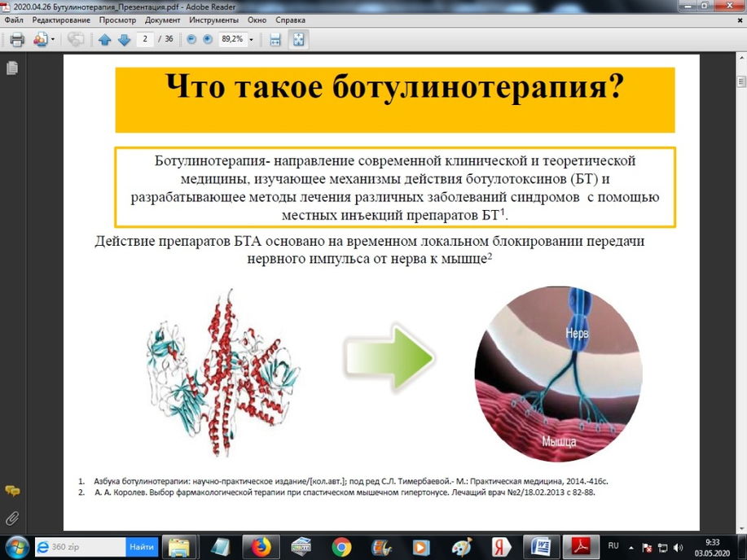This screenshot has width=747, height=560.
Task: Toggle fit one full page view
Action: [298, 39]
